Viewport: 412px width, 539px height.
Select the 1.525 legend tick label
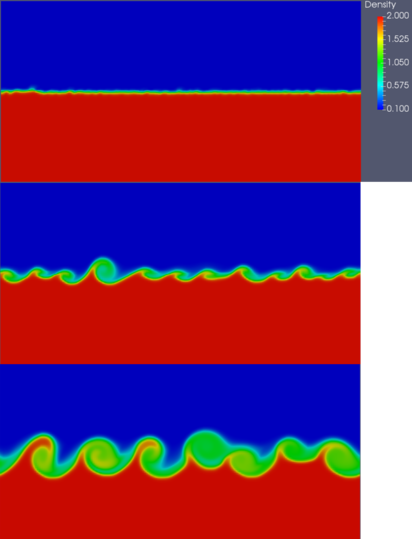(398, 39)
